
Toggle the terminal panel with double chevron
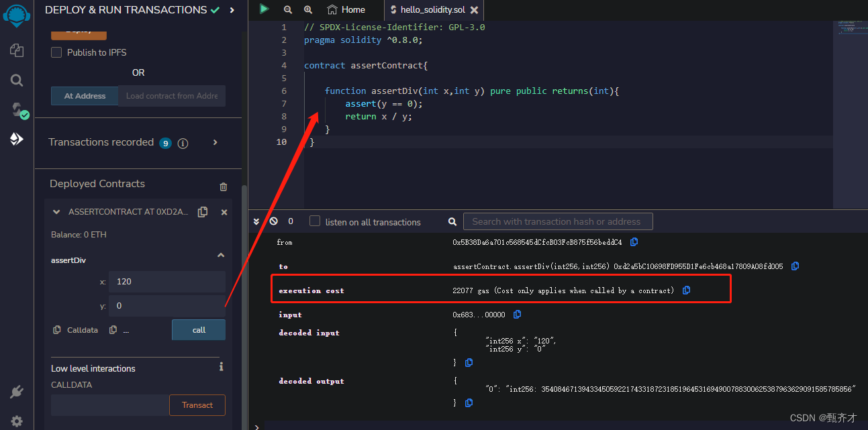click(256, 221)
